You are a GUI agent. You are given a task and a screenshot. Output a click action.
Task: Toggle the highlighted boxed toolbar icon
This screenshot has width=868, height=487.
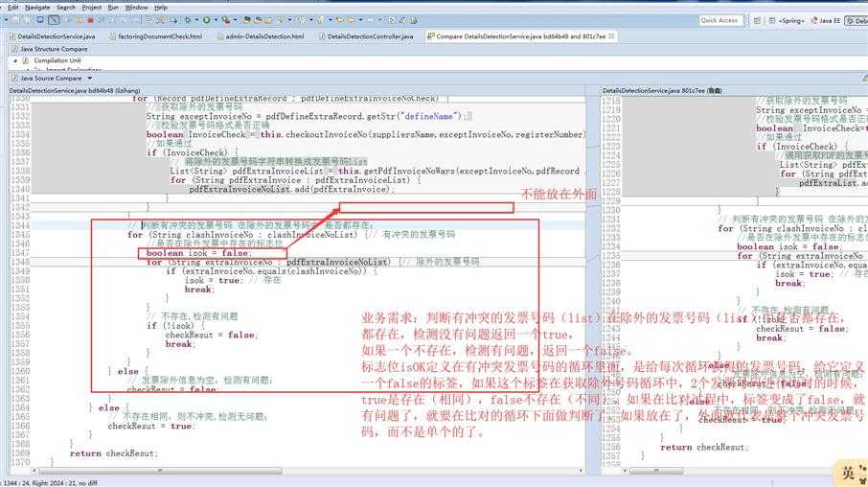54,20
